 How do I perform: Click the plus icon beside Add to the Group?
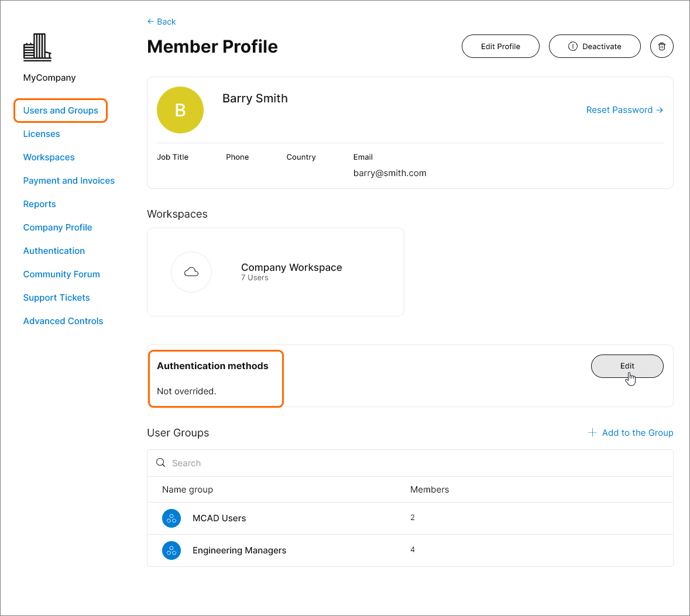(592, 433)
